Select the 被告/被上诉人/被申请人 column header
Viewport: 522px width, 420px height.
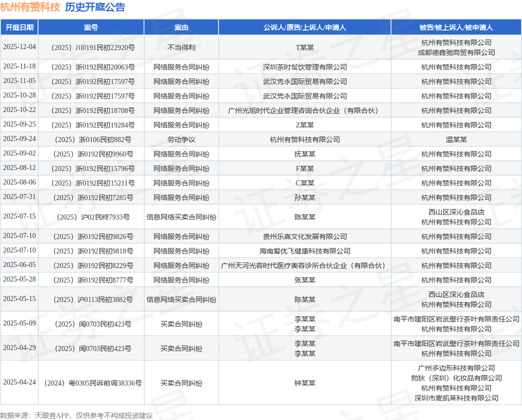[456, 27]
